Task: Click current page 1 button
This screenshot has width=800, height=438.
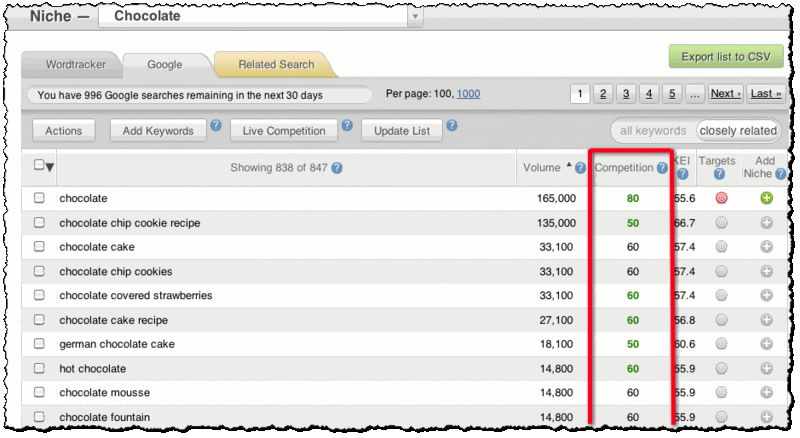Action: [580, 93]
